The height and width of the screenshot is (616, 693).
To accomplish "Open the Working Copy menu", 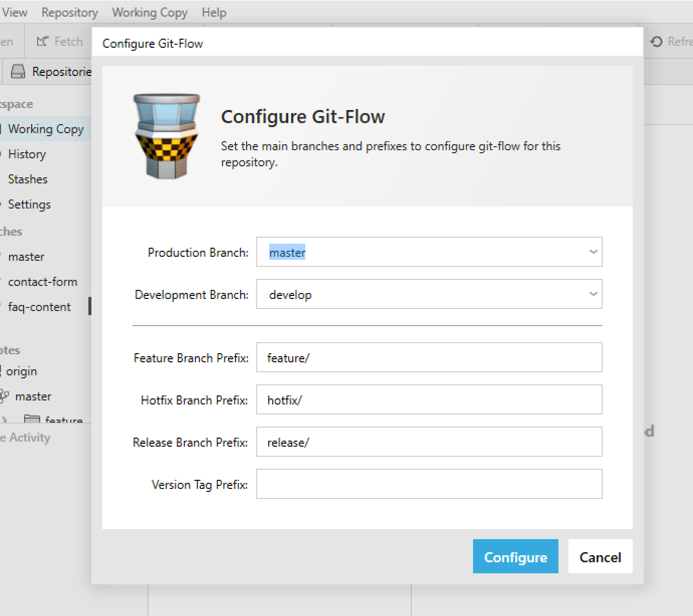I will coord(149,12).
